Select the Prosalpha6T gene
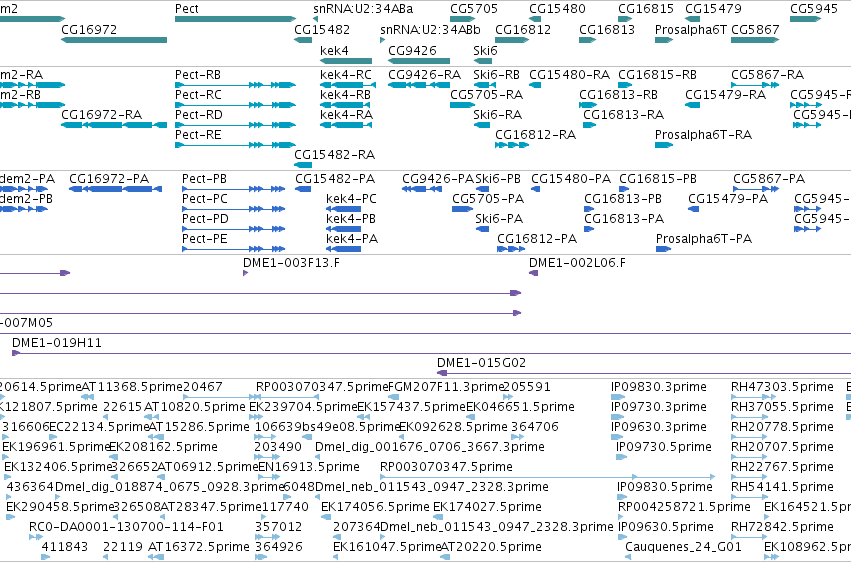The height and width of the screenshot is (562, 851). 664,40
